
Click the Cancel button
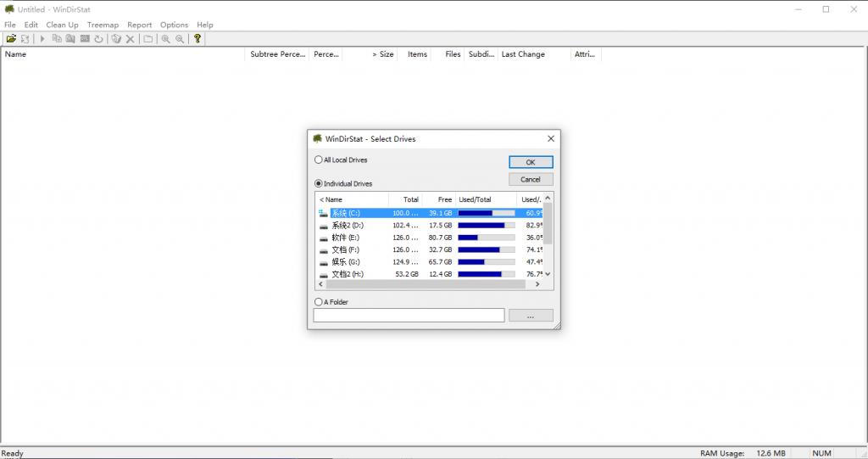tap(531, 180)
